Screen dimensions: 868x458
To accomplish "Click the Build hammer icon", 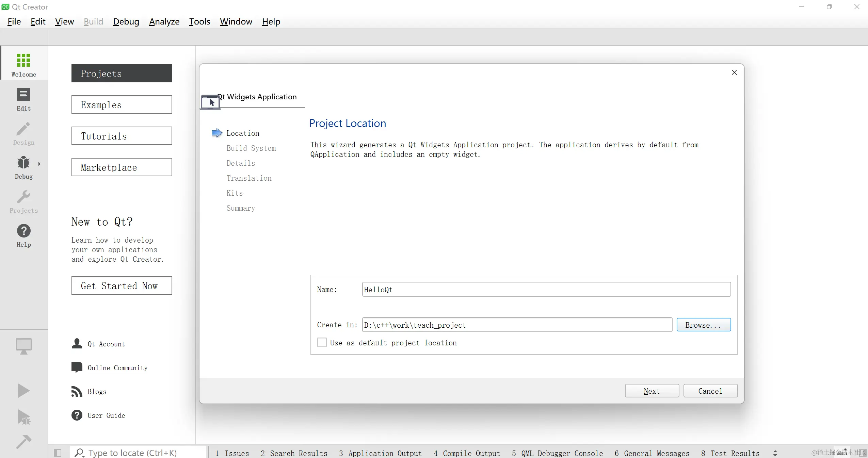I will [x=23, y=442].
